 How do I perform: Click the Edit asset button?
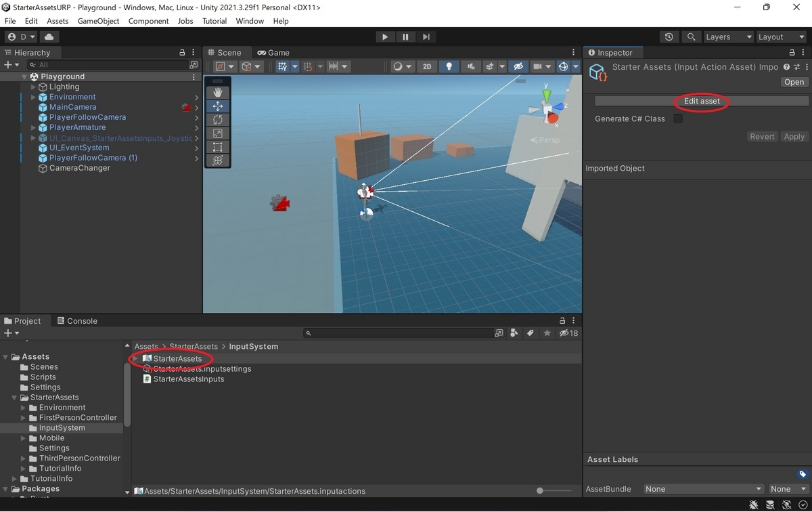[x=702, y=101]
